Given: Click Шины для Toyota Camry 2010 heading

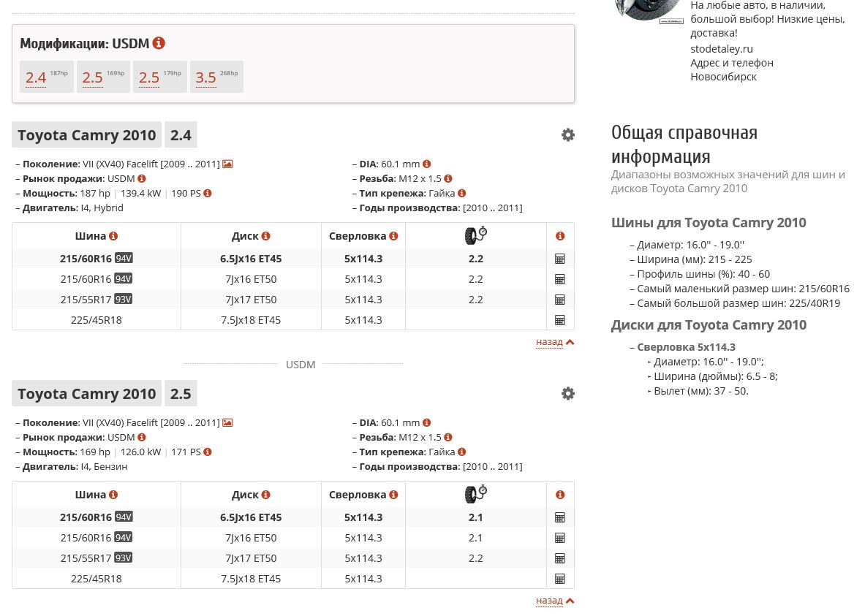Looking at the screenshot, I should click(709, 223).
